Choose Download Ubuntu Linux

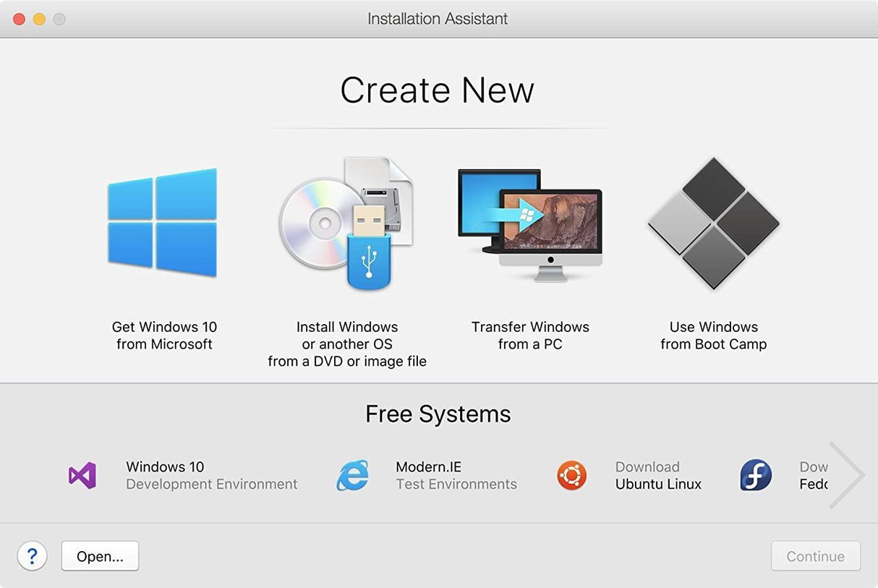click(657, 475)
